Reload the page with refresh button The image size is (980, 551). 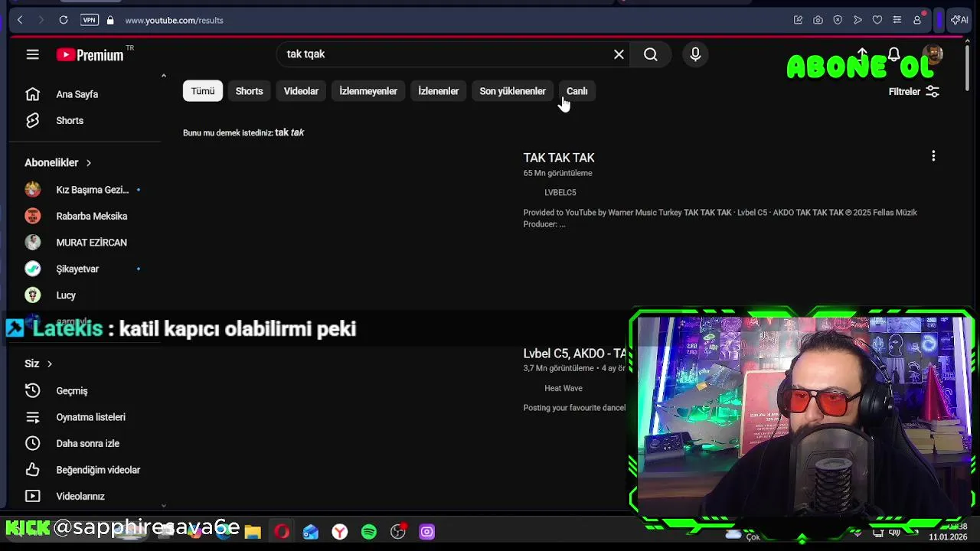pos(64,20)
